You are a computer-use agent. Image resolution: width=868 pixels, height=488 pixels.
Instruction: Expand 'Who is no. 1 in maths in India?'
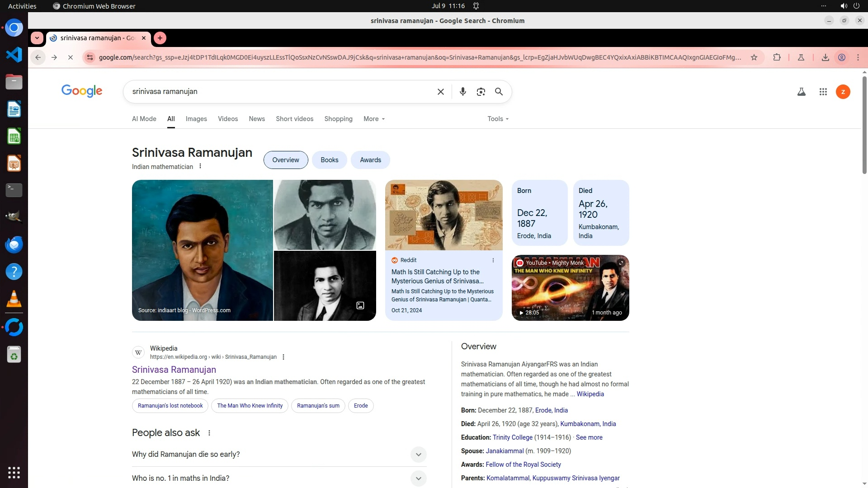(418, 478)
